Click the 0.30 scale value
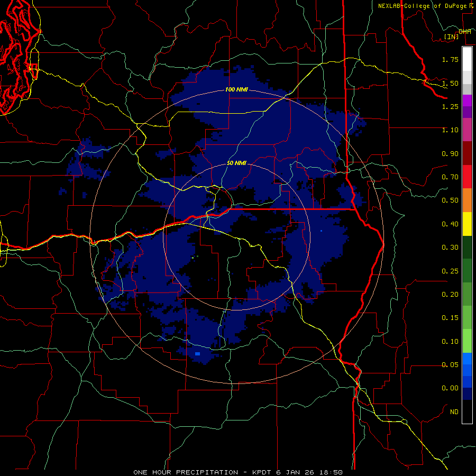The image size is (476, 476). [450, 248]
